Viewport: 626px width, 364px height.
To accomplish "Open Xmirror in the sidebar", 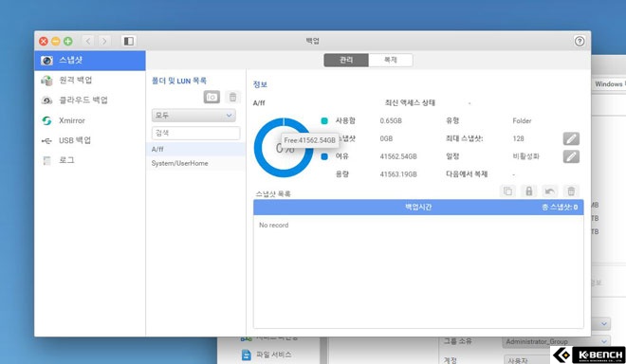I will (90, 120).
